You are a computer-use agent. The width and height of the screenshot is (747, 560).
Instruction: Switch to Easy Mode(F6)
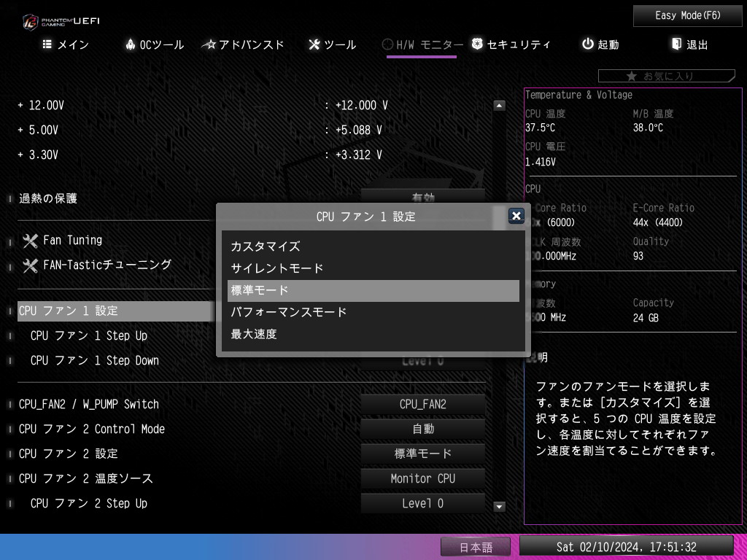click(x=687, y=16)
